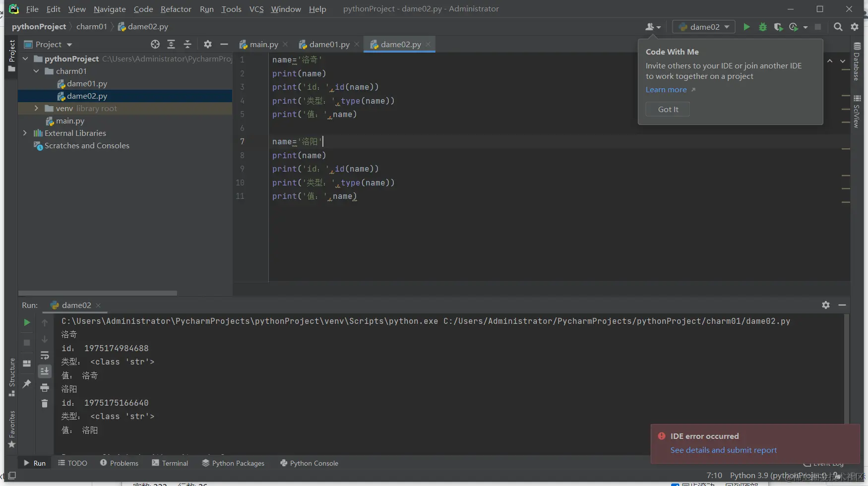This screenshot has width=868, height=486.
Task: Clear run output with trash icon
Action: 45,404
